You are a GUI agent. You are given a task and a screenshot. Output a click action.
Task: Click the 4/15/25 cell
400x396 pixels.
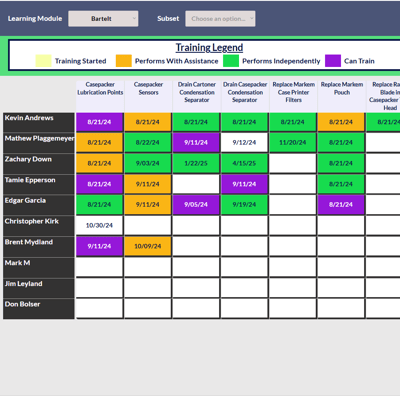point(244,163)
